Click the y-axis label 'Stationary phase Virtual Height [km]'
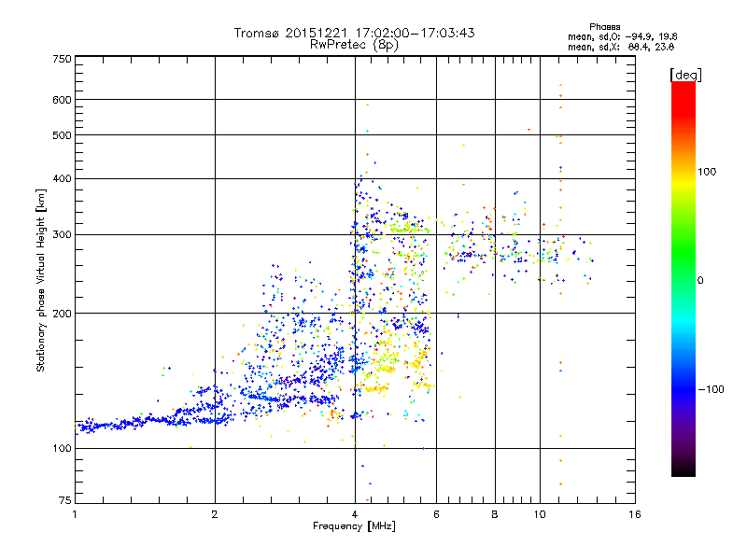Screen dimensions: 747x560 click(x=41, y=281)
